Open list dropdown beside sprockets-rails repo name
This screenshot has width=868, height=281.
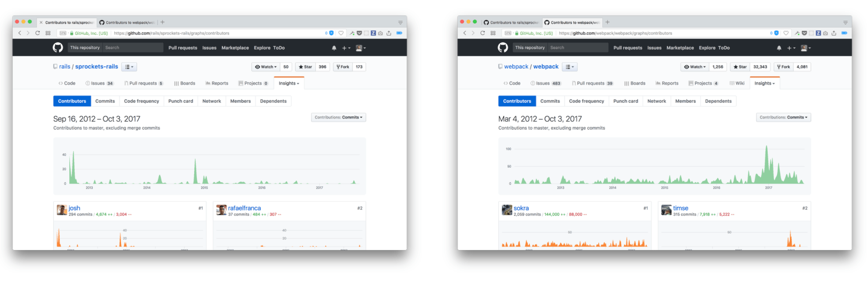[x=129, y=67]
